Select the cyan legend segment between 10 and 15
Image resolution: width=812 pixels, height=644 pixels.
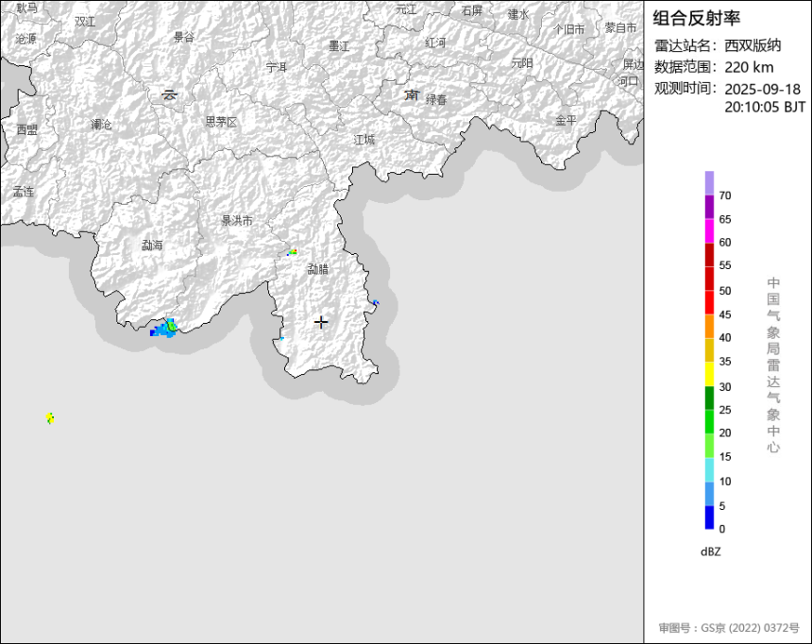709,470
